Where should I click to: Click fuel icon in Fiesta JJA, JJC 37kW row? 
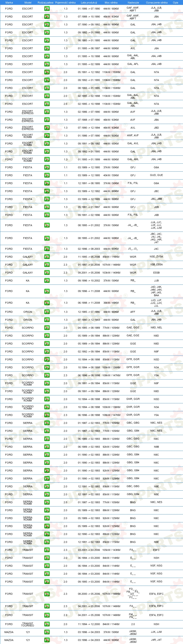[x=47, y=225]
